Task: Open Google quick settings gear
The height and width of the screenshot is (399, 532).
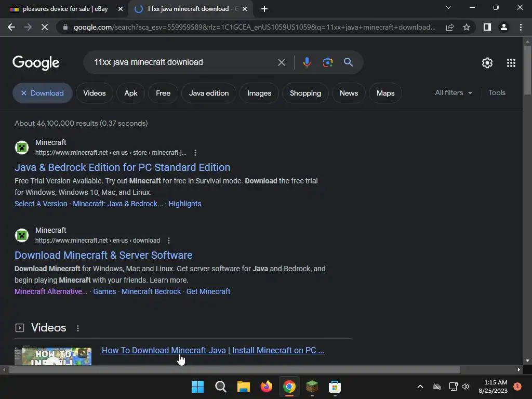Action: pyautogui.click(x=487, y=63)
